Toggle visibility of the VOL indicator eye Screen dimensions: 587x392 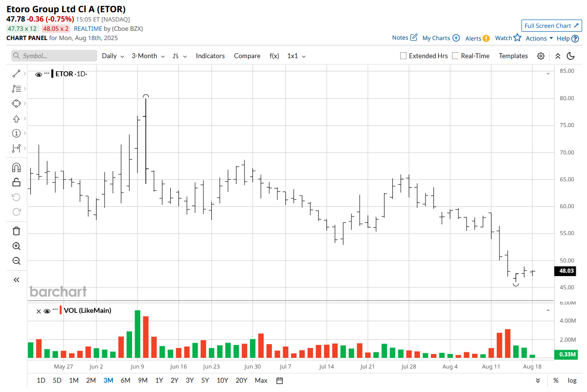pos(47,310)
